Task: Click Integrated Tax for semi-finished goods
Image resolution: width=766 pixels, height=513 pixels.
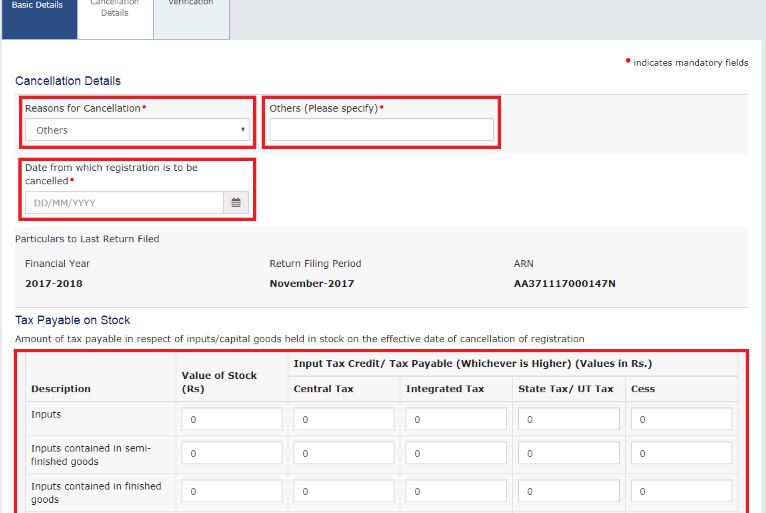Action: click(x=455, y=454)
